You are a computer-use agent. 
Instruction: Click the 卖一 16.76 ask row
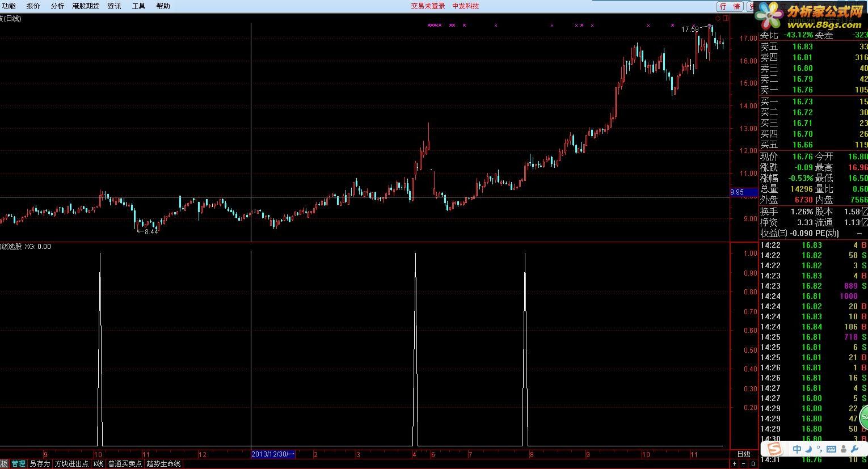(814, 90)
